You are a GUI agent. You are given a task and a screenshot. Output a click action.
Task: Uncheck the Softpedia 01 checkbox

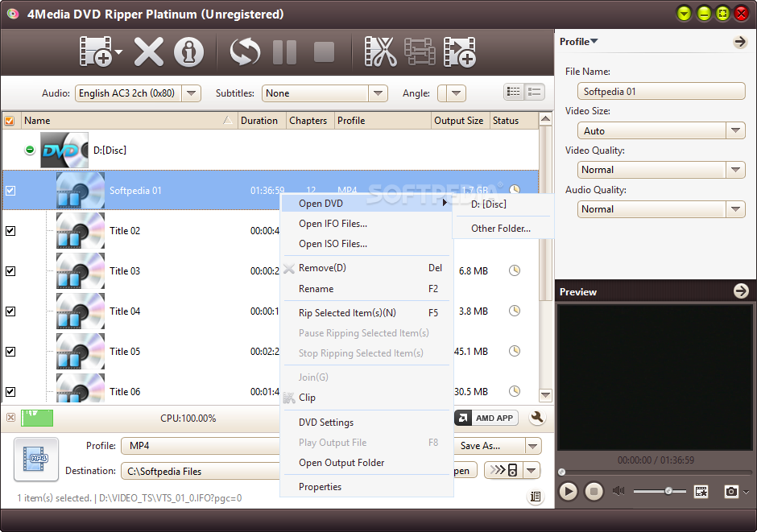10,191
